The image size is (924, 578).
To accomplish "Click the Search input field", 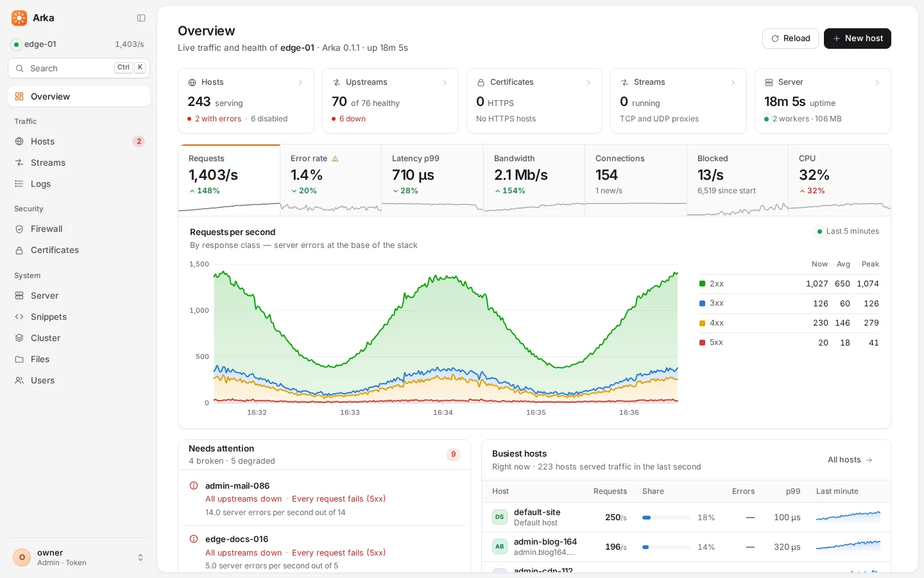I will point(79,68).
